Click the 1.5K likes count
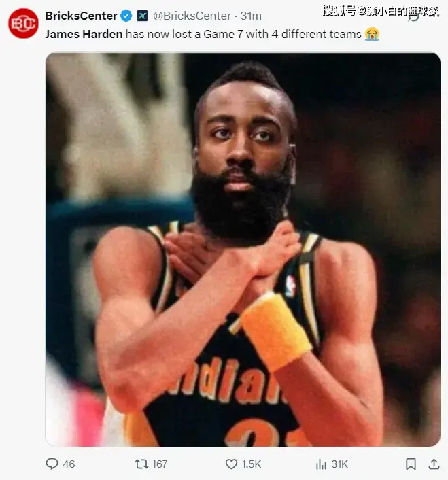The height and width of the screenshot is (480, 448). [252, 464]
